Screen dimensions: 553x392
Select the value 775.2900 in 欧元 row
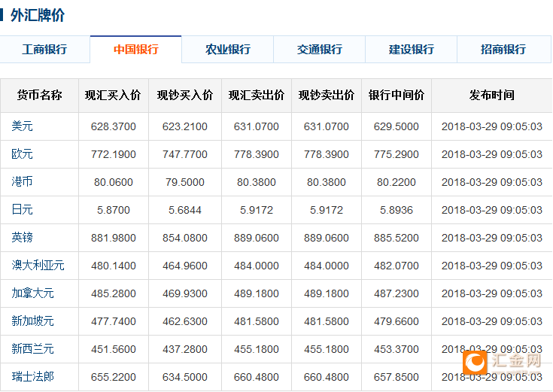coord(397,154)
